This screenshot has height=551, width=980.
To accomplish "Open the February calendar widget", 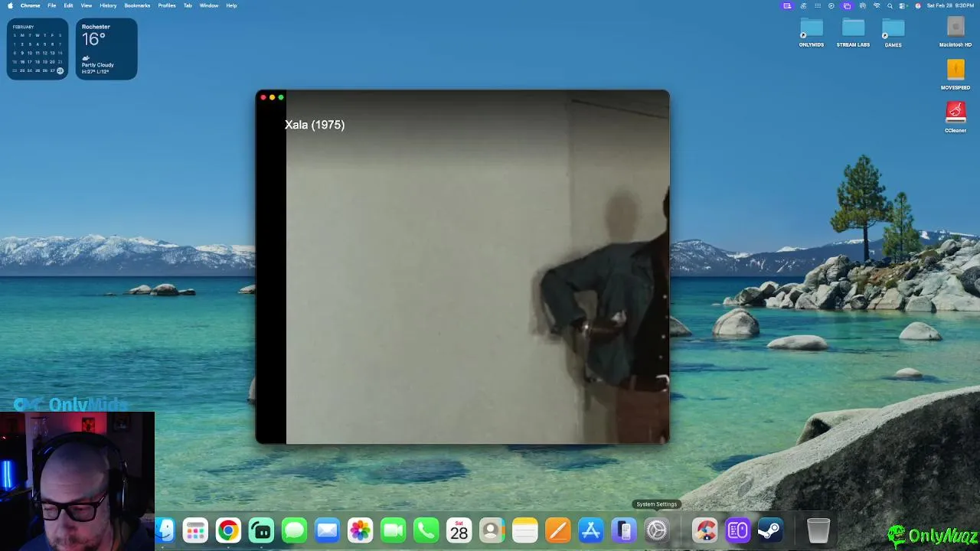I will (x=38, y=49).
